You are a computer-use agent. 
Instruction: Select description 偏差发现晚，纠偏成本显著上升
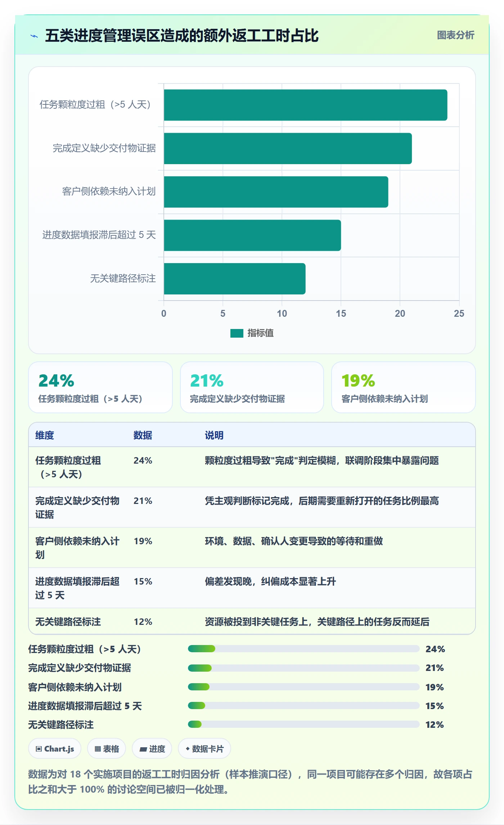point(270,581)
